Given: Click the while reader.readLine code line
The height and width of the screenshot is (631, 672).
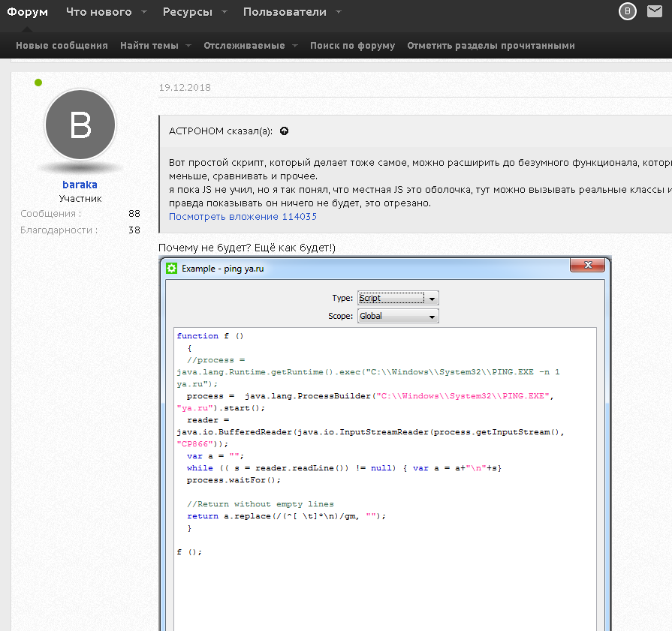Looking at the screenshot, I should click(344, 467).
